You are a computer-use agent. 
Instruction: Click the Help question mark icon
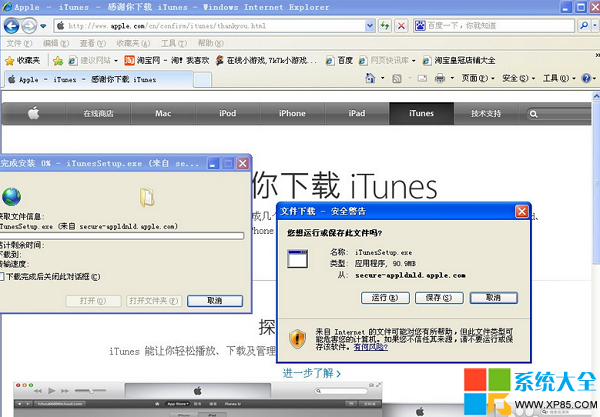(586, 78)
